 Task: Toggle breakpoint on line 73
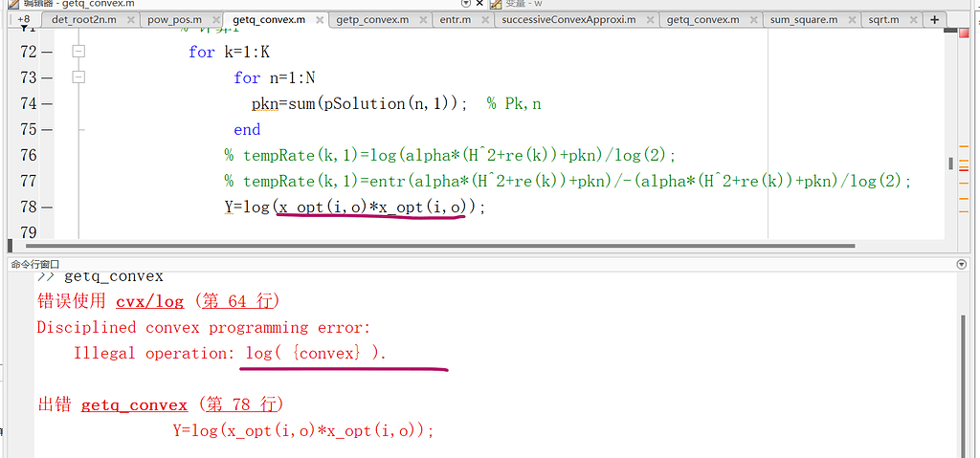pos(47,77)
